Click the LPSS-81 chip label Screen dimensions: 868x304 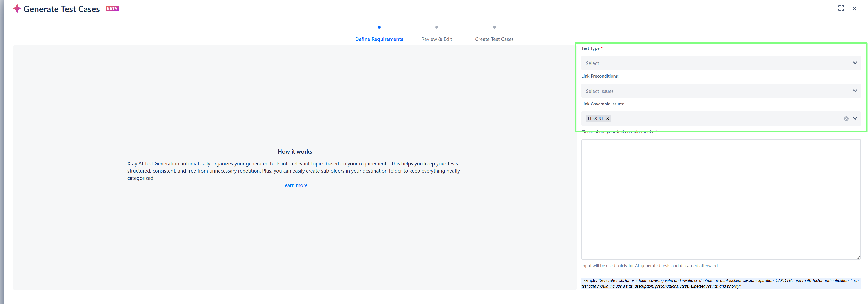pos(595,119)
